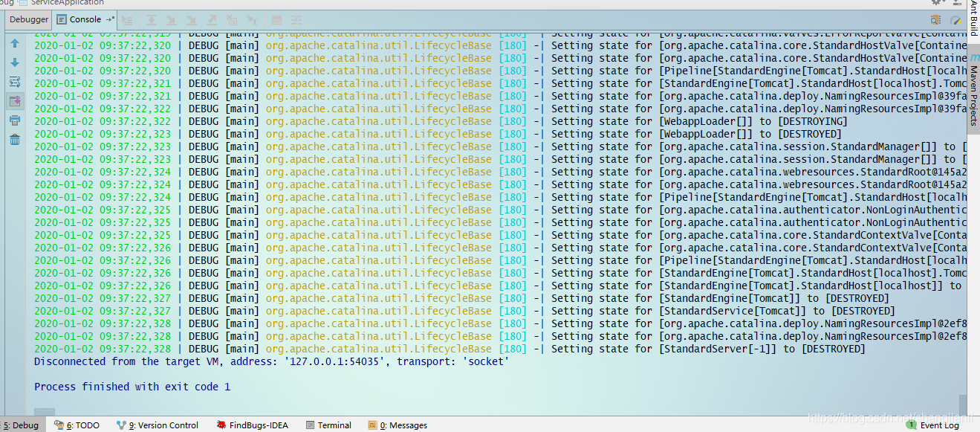
Task: Open the Terminal tool window
Action: pos(328,425)
